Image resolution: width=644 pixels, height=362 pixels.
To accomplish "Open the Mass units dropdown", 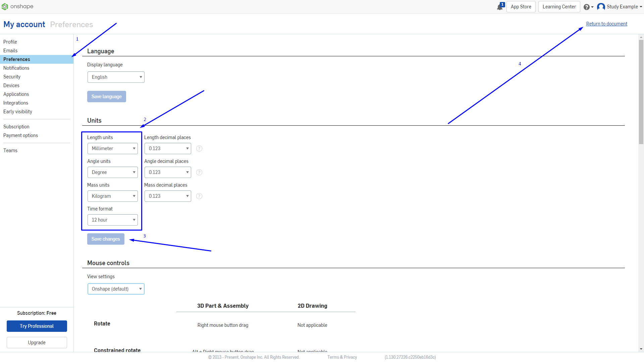I will [x=113, y=196].
